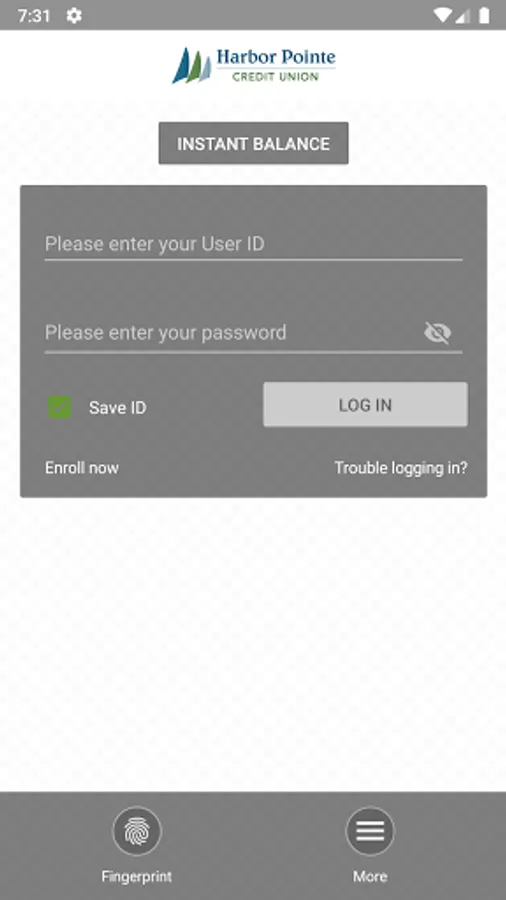Tap the Fingerprint login icon
This screenshot has width=506, height=900.
pyautogui.click(x=137, y=831)
